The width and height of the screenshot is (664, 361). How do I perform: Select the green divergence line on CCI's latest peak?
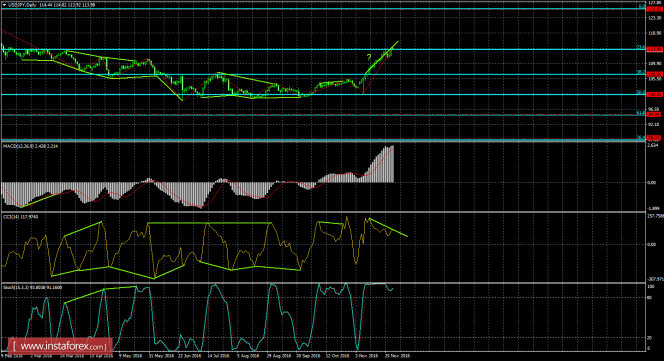[388, 228]
